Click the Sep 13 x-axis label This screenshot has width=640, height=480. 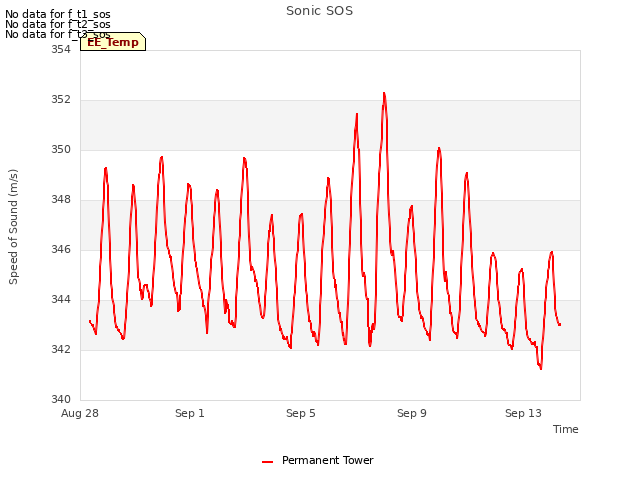[x=523, y=413]
